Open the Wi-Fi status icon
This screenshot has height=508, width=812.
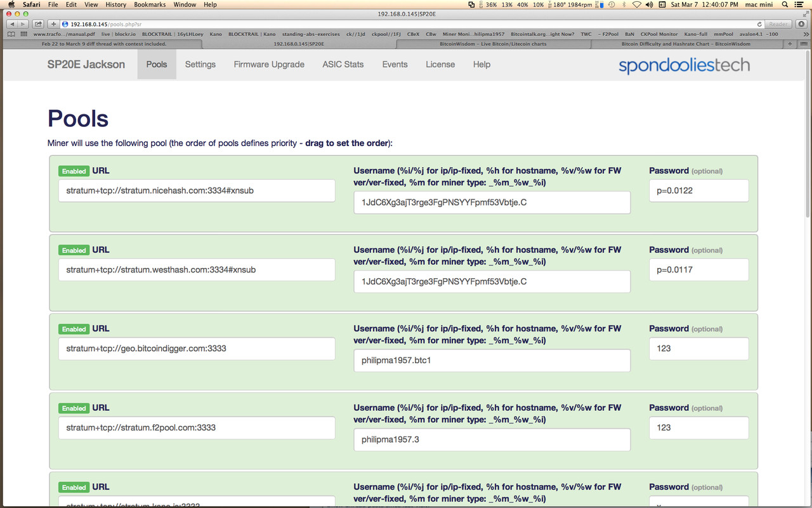tap(637, 4)
